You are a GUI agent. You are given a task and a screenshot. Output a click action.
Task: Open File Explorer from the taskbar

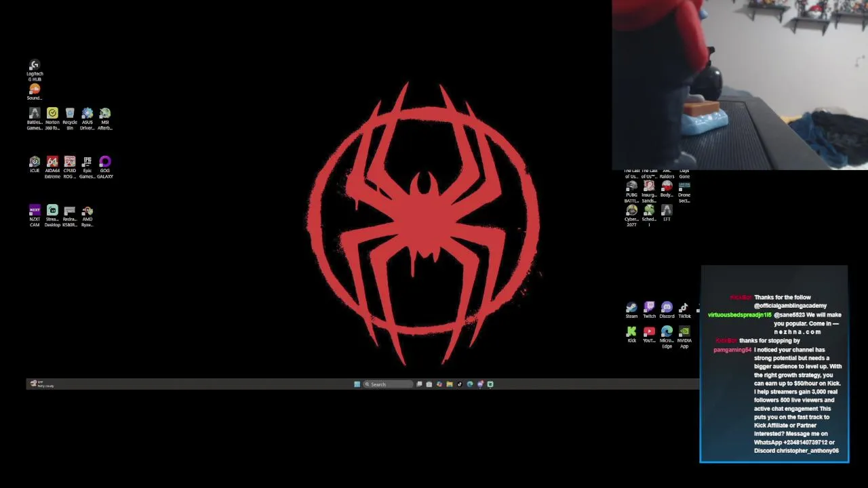(449, 384)
